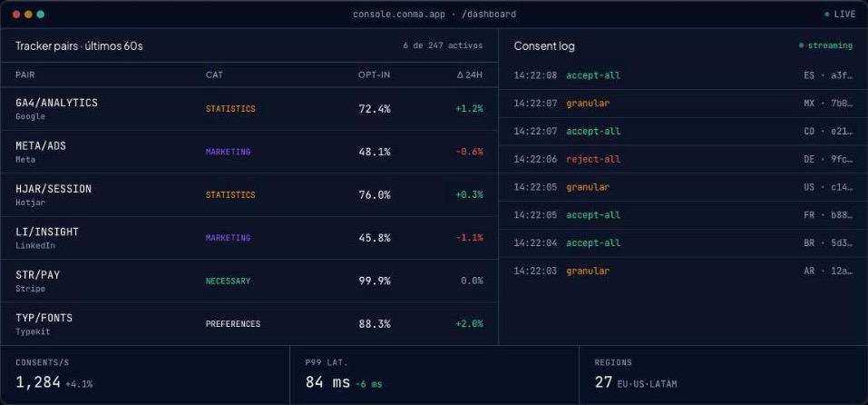This screenshot has height=405, width=868.
Task: Click the Consent log panel title
Action: pos(544,46)
